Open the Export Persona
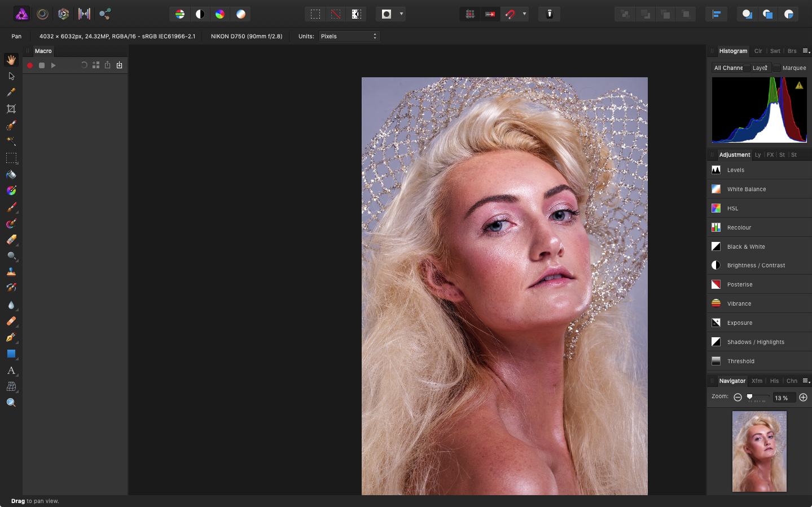 point(105,14)
